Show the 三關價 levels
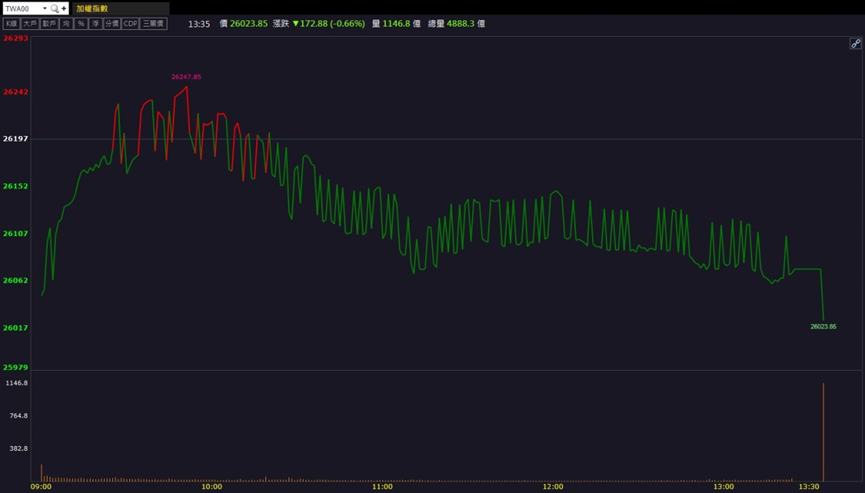865x493 pixels. pos(153,23)
